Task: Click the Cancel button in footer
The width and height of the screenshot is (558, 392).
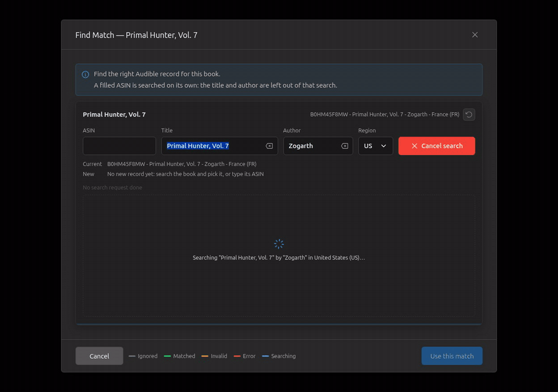Action: click(99, 356)
